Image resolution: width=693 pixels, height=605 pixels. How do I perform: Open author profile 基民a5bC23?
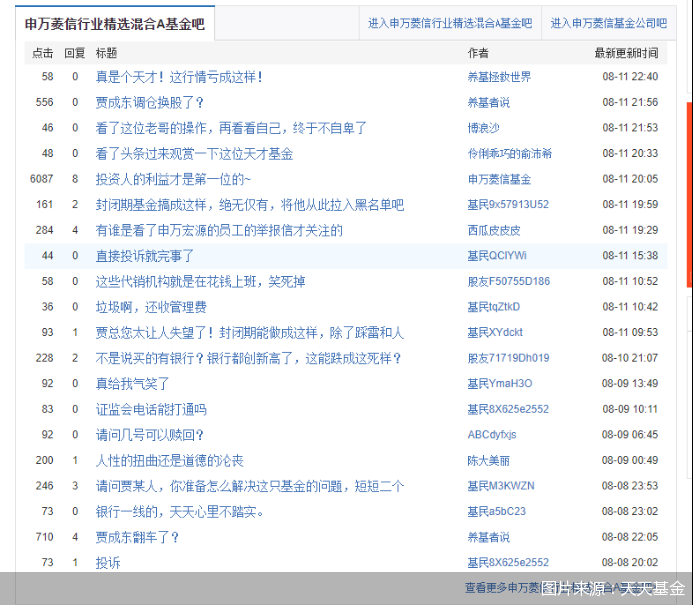coord(497,512)
